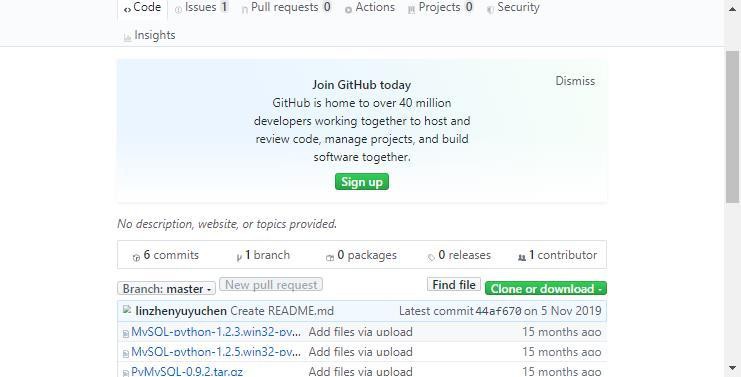
Task: Open the PyMySQL-0.9.2.tar.gz file
Action: 187,371
